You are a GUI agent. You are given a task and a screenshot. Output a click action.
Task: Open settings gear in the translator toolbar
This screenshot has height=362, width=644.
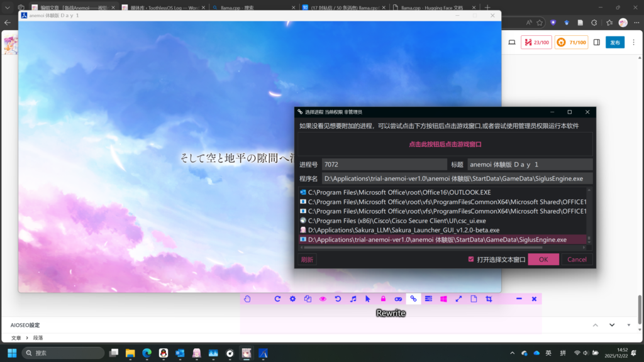coord(292,299)
